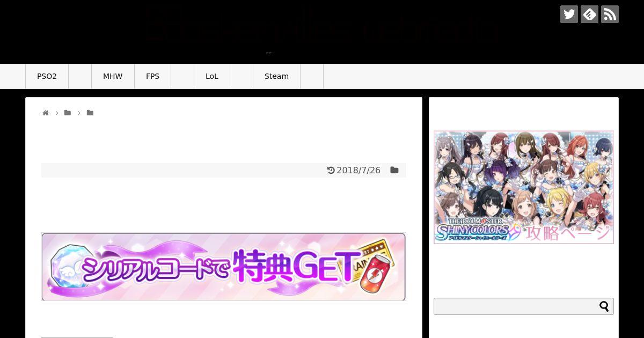This screenshot has width=644, height=338.
Task: Click the シリアルコードで特典GET banner image
Action: coord(224,267)
